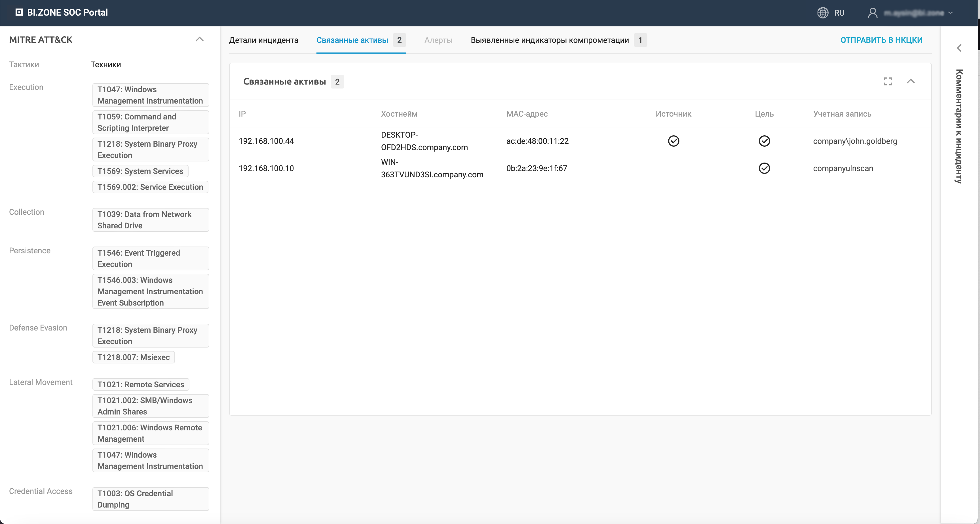Click the Хостнейм column header
980x524 pixels.
click(399, 114)
